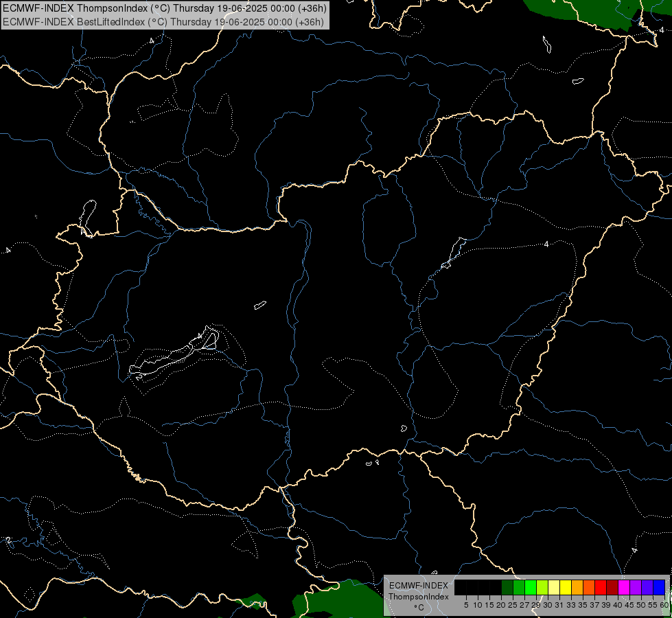The image size is (672, 618).
Task: Click the legend tick value 40
Action: 618,605
